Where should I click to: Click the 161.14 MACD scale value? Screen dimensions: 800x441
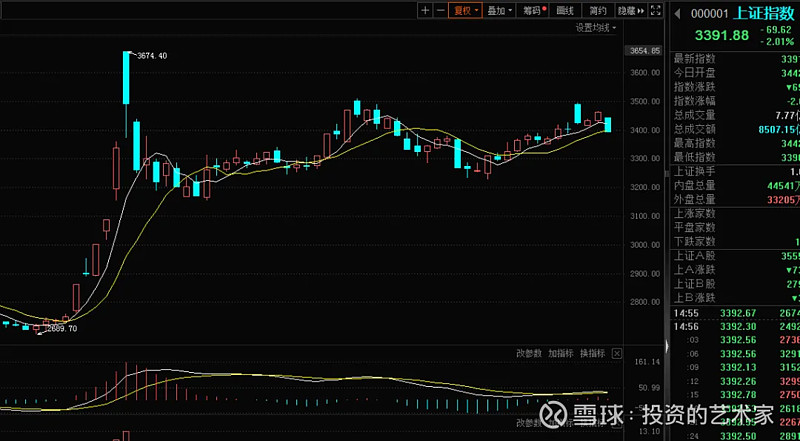pos(647,362)
